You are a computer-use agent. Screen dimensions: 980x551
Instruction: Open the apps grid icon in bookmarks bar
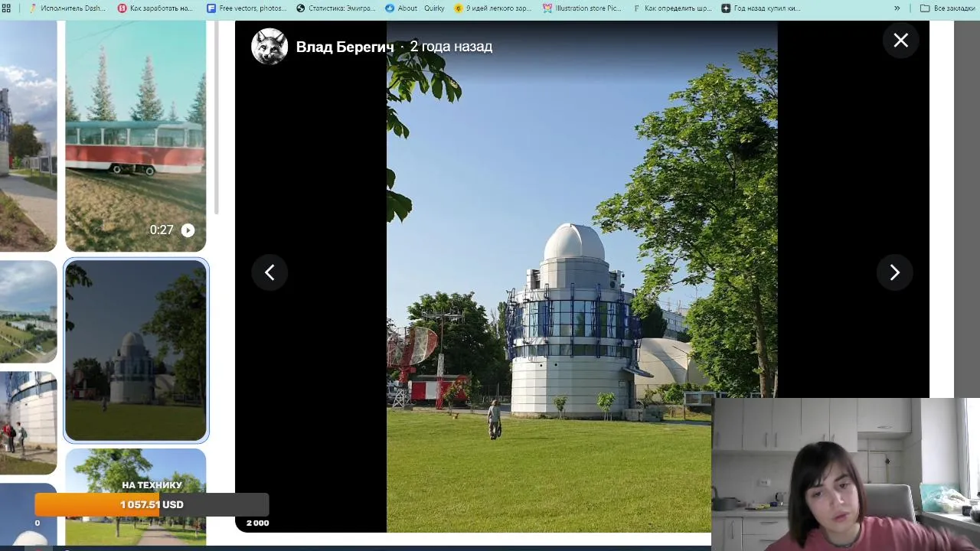tap(6, 8)
